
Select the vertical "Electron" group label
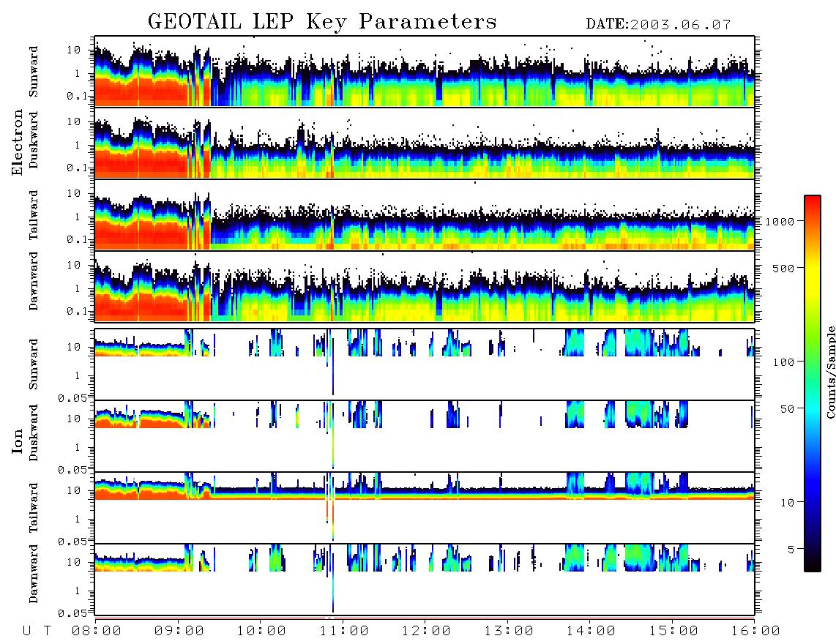pyautogui.click(x=18, y=142)
